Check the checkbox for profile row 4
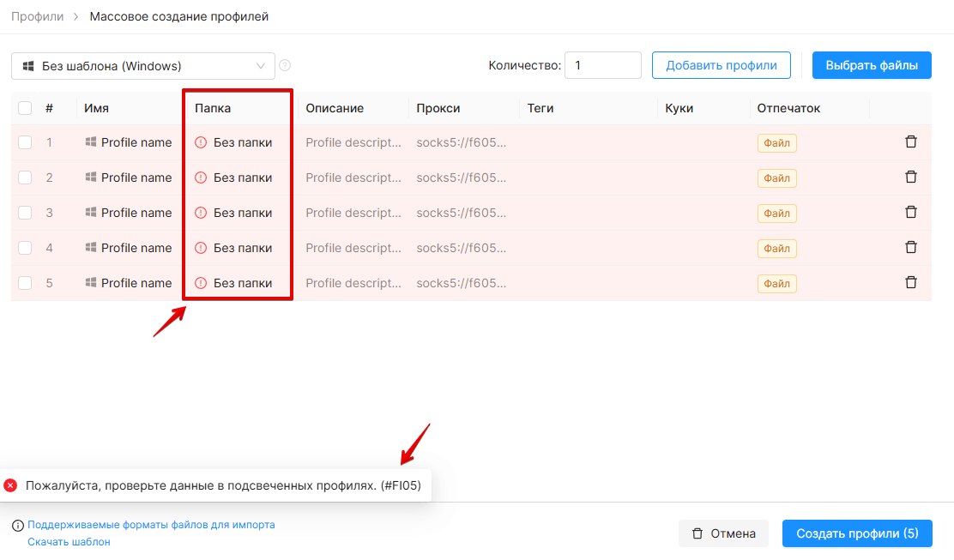This screenshot has width=954, height=560. pos(25,248)
